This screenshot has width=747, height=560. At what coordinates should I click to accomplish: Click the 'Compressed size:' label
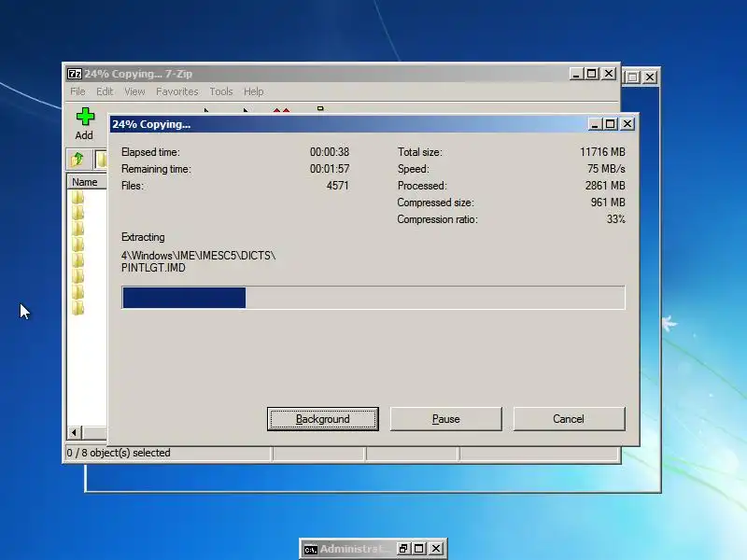(435, 203)
